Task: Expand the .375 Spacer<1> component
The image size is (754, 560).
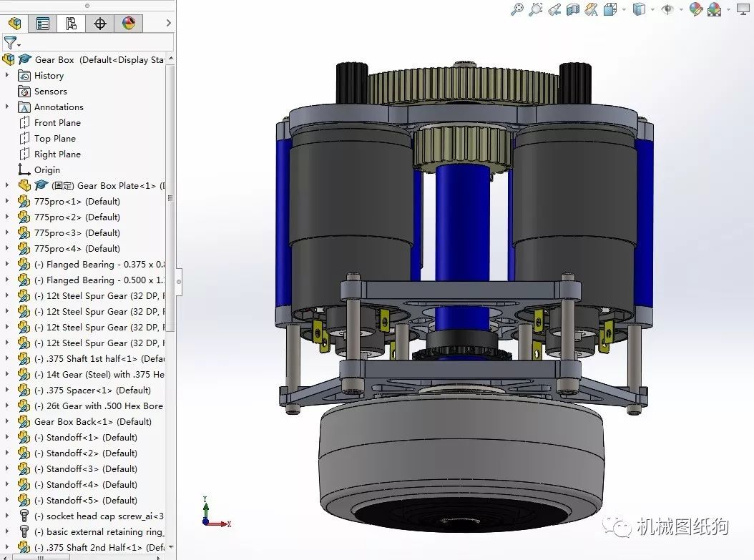Action: [6, 390]
